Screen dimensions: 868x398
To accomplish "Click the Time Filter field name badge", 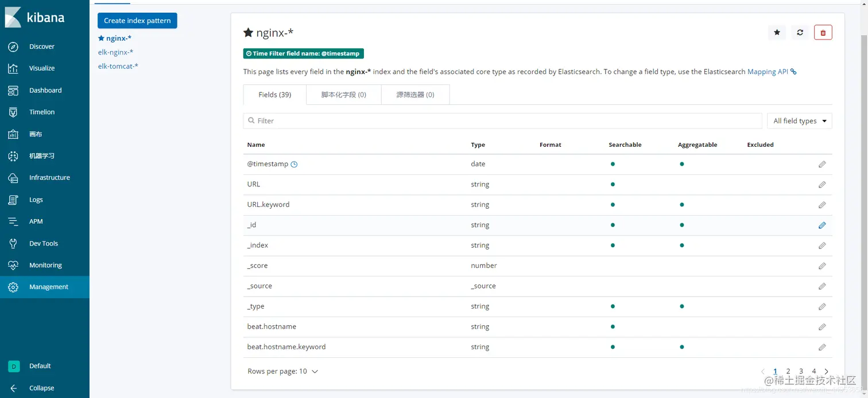I will tap(303, 53).
